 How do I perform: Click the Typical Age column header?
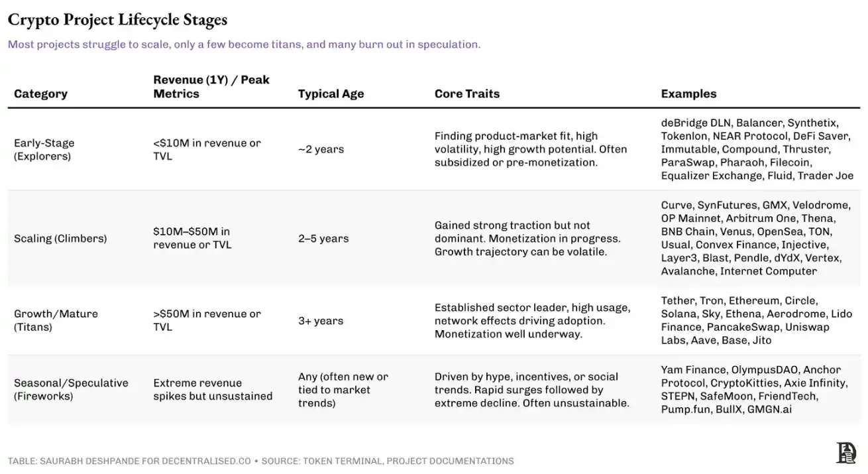tap(331, 93)
